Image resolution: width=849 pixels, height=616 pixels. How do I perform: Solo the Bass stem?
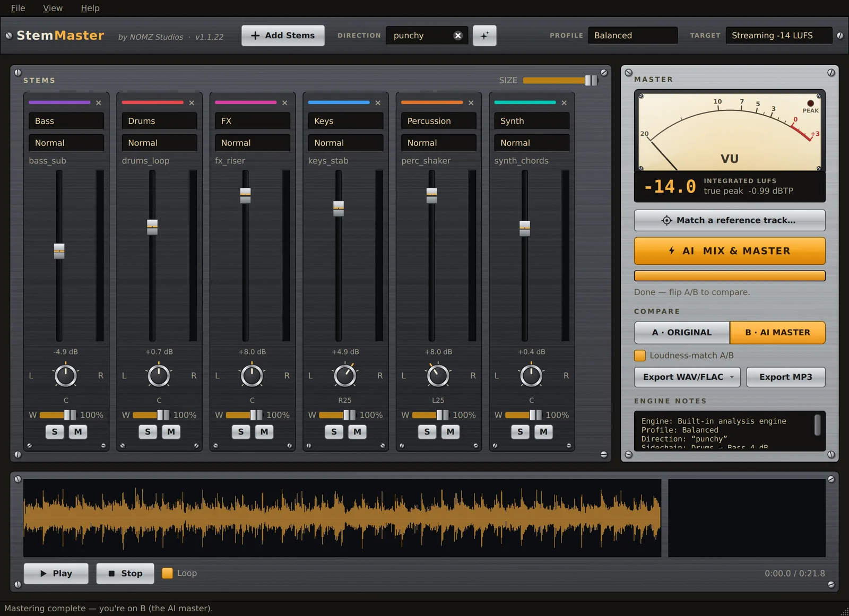(x=55, y=432)
